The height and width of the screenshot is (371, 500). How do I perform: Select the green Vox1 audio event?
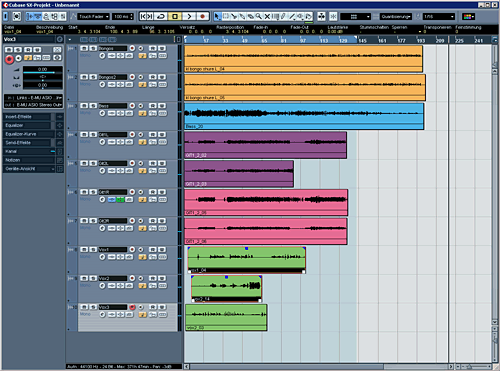pyautogui.click(x=246, y=260)
